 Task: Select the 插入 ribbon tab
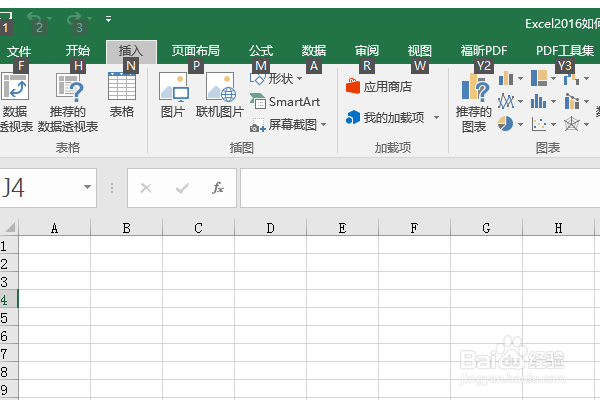click(x=131, y=51)
